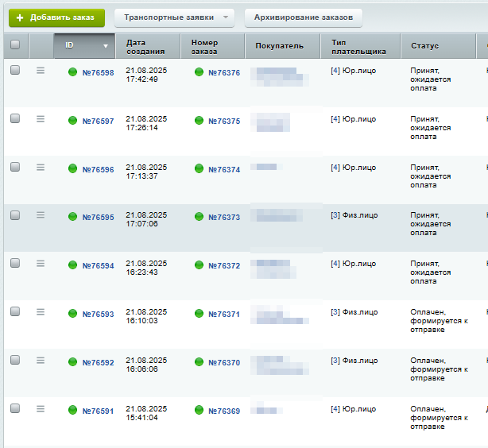
Task: Expand the Транспортные заявки dropdown arrow
Action: 226,17
